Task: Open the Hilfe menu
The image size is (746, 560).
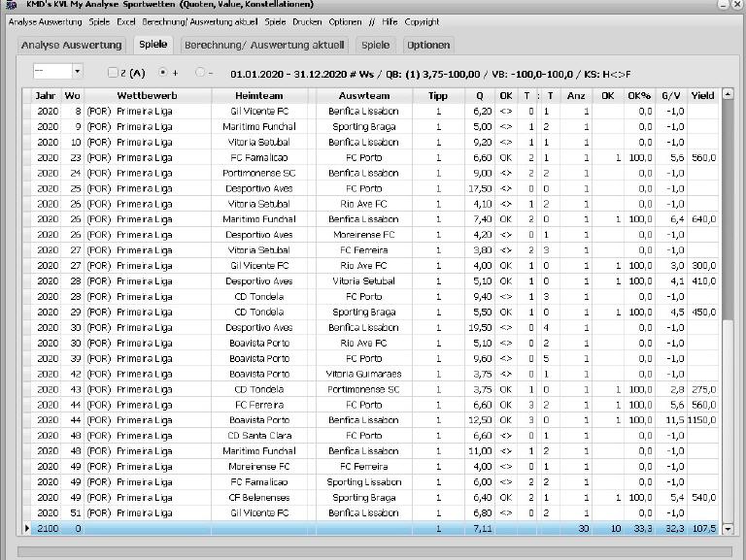Action: point(390,22)
